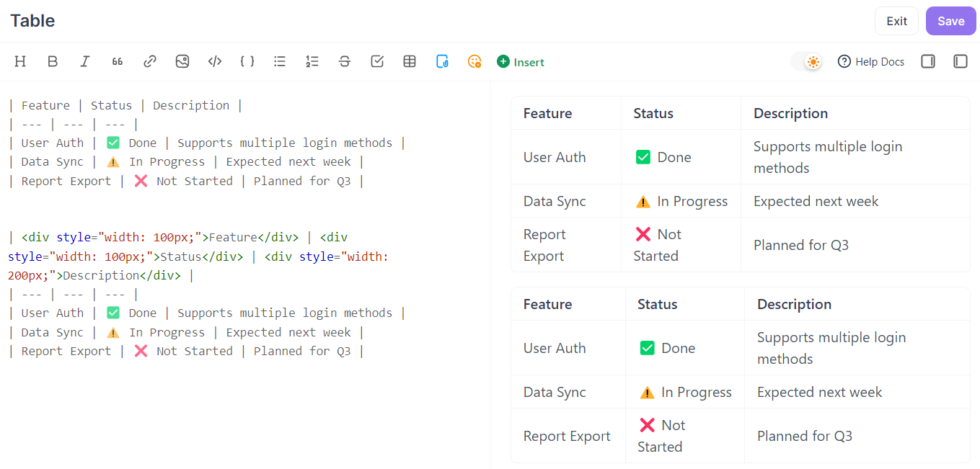Click the first markdown line '| Feature | Status | Description |'
This screenshot has height=469, width=980.
(x=125, y=105)
